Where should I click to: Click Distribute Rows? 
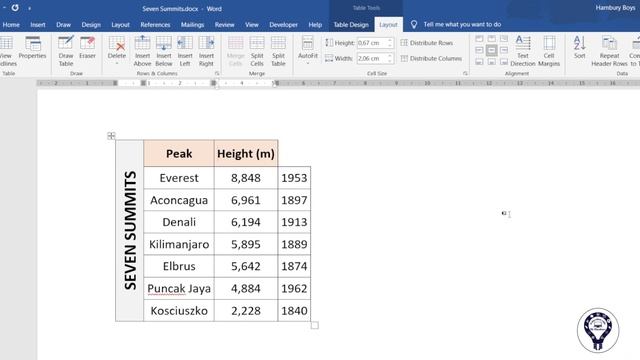pyautogui.click(x=427, y=43)
